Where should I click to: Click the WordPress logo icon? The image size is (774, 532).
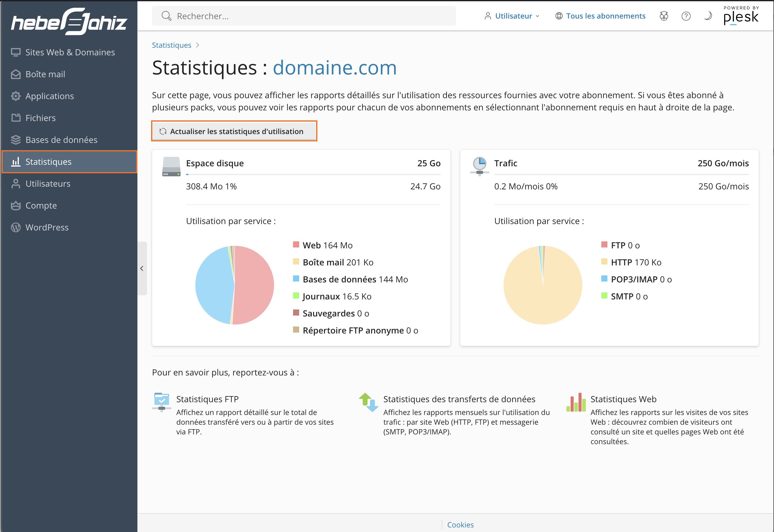click(x=16, y=227)
